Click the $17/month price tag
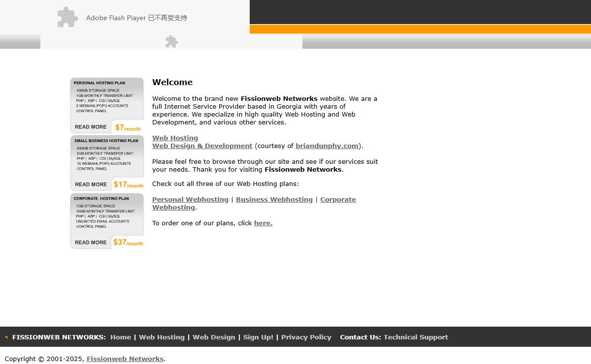The width and height of the screenshot is (591, 364). pos(129,185)
